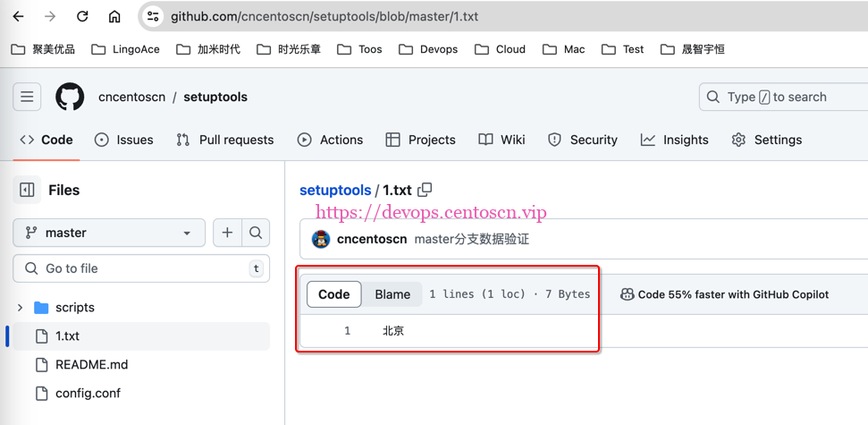
Task: Switch to Blame view toggle
Action: (x=392, y=294)
